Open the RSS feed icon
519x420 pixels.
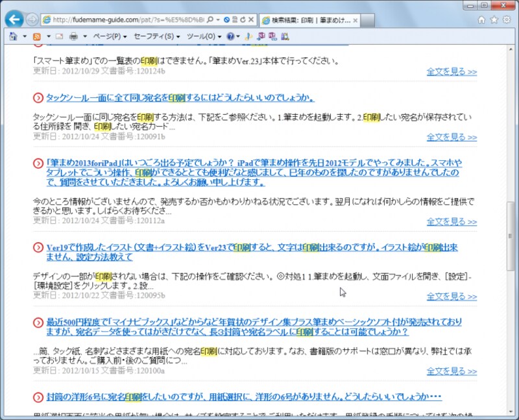coord(37,36)
